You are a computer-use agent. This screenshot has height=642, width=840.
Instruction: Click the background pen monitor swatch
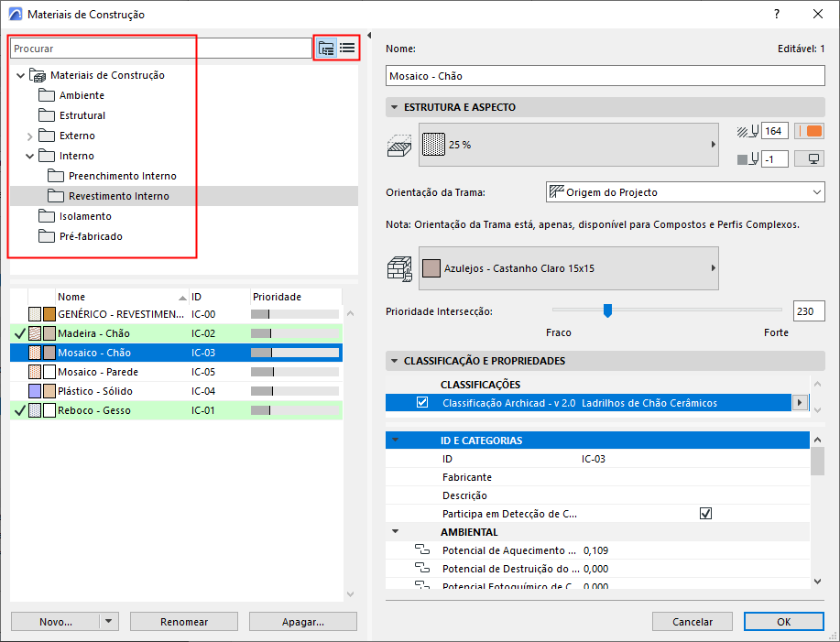(809, 159)
